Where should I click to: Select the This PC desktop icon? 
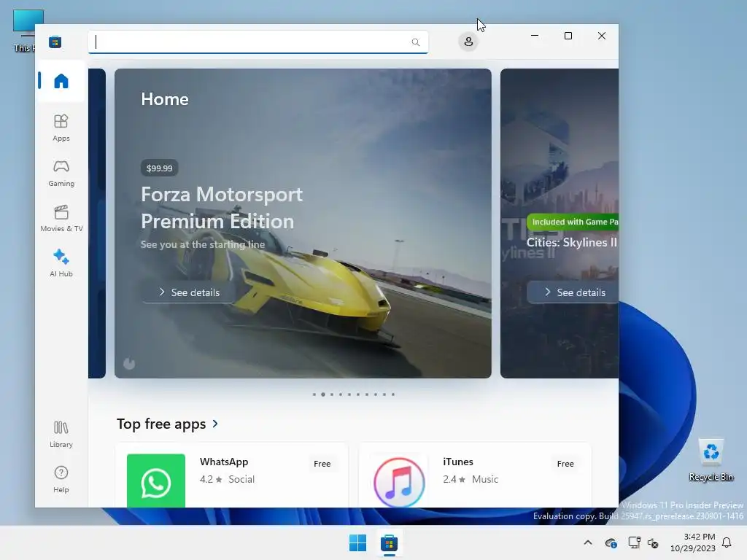24,31
